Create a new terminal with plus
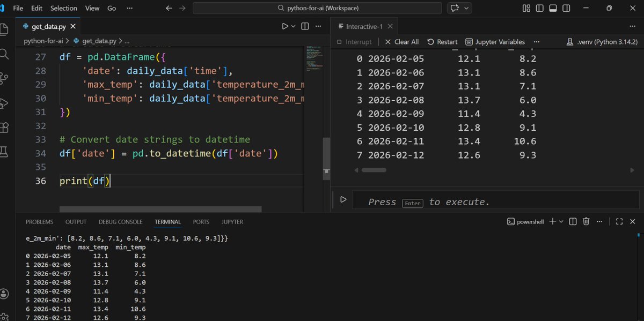Image resolution: width=644 pixels, height=321 pixels. pos(553,221)
